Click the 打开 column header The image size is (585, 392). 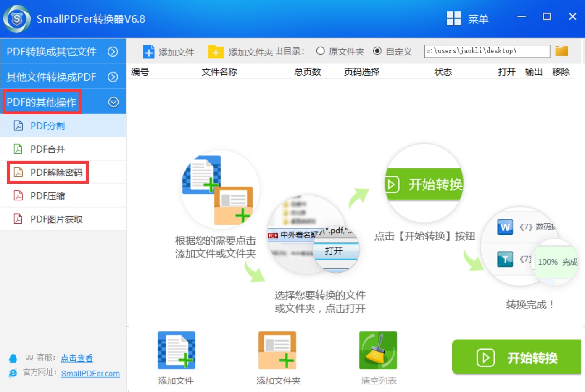tap(507, 72)
